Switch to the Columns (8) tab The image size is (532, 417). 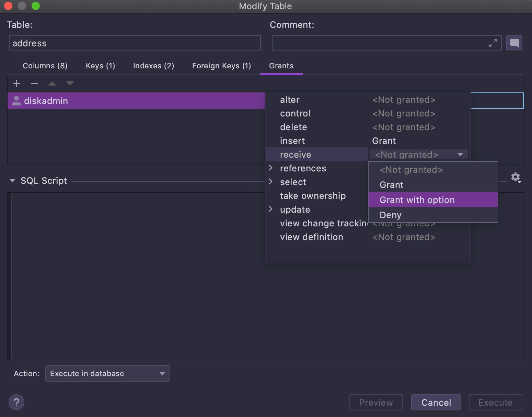(x=45, y=66)
